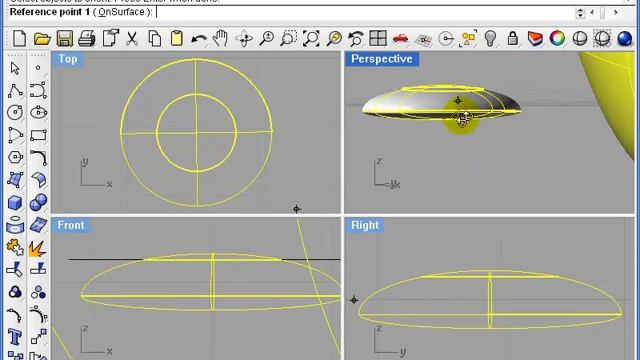The height and width of the screenshot is (360, 640).
Task: Click the command toolbar left scroll arrow
Action: [592, 13]
